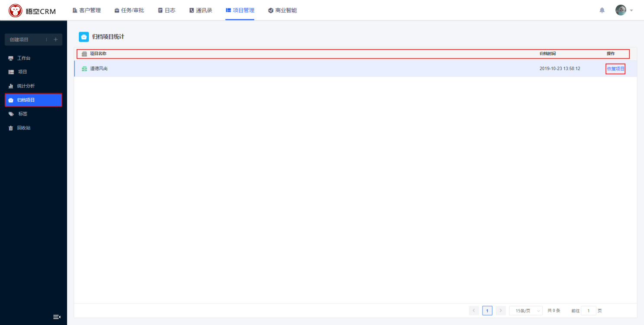This screenshot has width=644, height=325.
Task: Go to 项目 in sidebar
Action: point(33,72)
